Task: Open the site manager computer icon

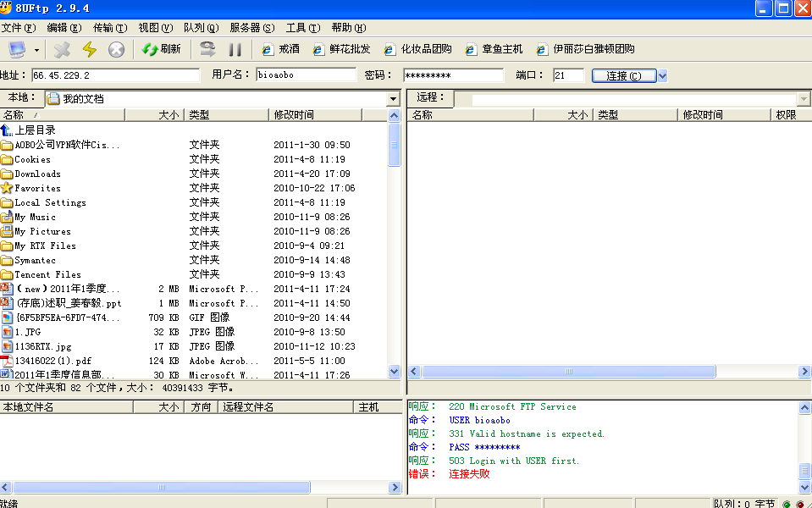Action: (x=17, y=50)
